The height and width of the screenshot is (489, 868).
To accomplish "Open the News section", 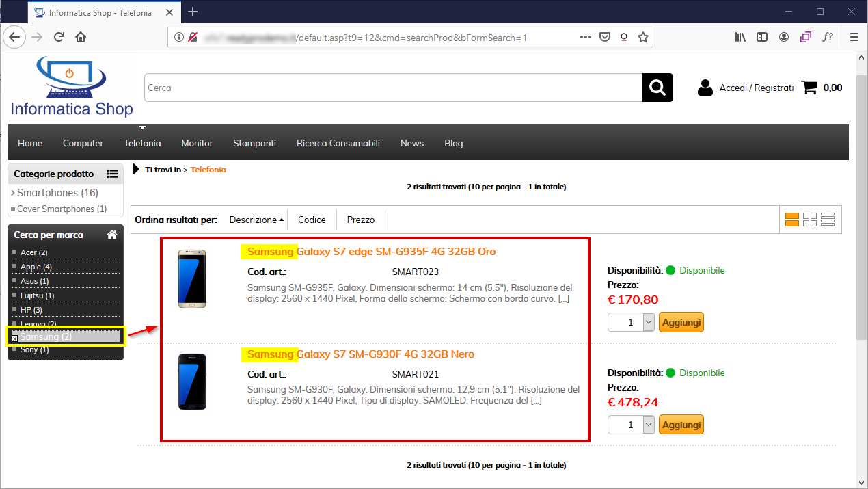I will 412,143.
